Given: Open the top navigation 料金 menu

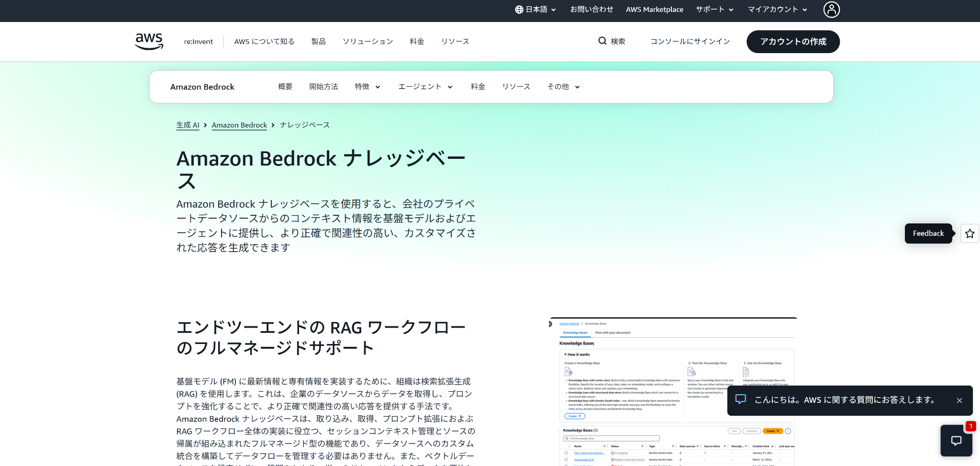Looking at the screenshot, I should pyautogui.click(x=417, y=42).
